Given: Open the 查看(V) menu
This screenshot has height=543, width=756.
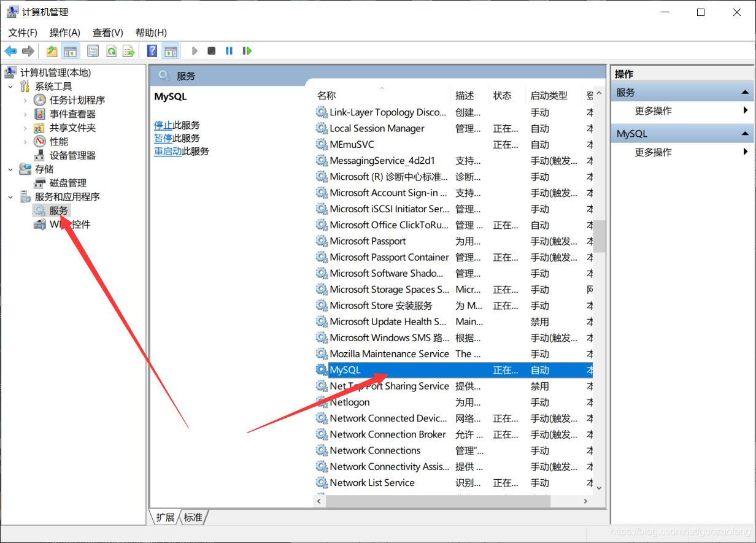Looking at the screenshot, I should click(x=108, y=33).
